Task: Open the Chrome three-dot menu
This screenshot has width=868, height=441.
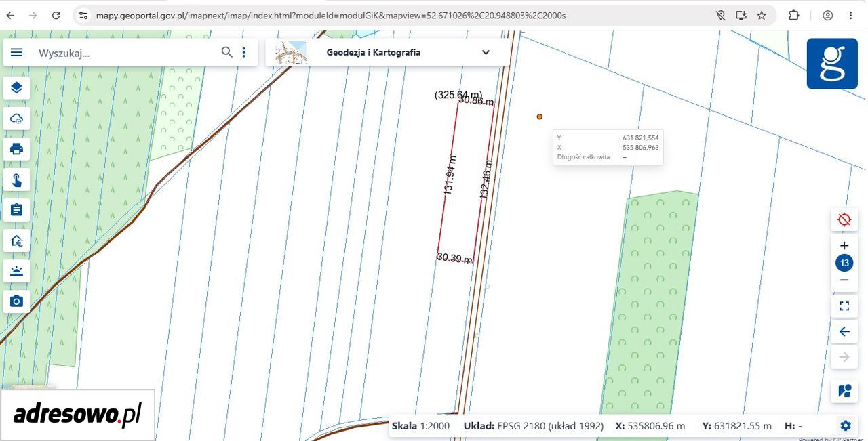Action: click(x=851, y=15)
